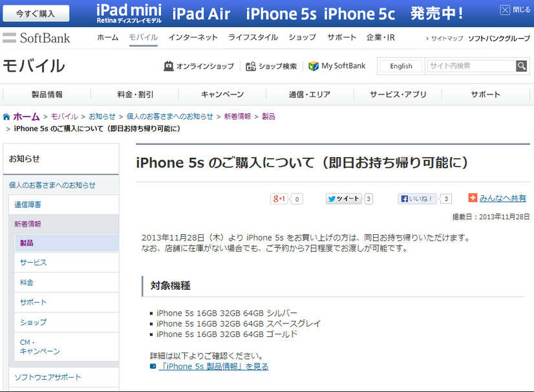Click お知らせ breadcrumb link

pyautogui.click(x=102, y=116)
